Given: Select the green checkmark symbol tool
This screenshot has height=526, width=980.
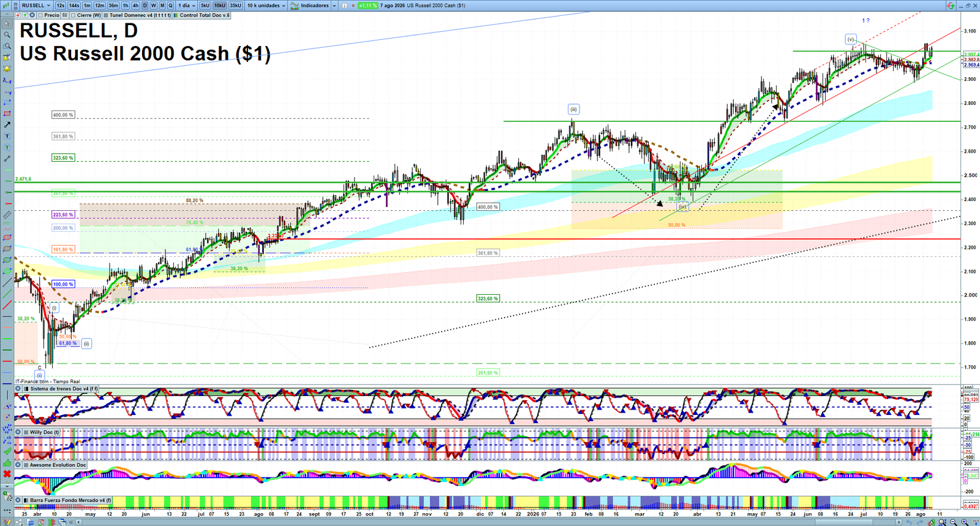Looking at the screenshot, I should tap(7, 451).
